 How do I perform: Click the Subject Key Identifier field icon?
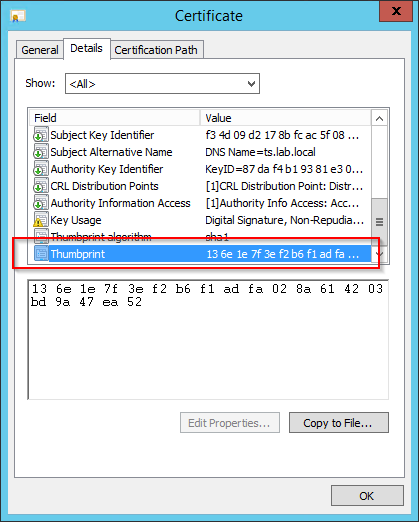(41, 135)
